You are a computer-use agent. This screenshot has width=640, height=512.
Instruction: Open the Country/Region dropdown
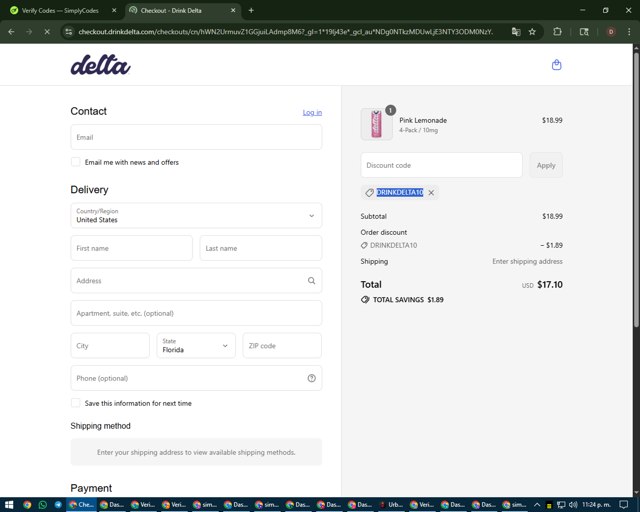pos(196,215)
